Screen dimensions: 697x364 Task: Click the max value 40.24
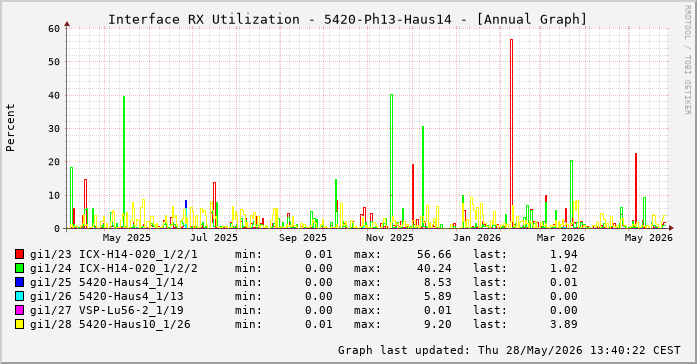[x=434, y=268]
